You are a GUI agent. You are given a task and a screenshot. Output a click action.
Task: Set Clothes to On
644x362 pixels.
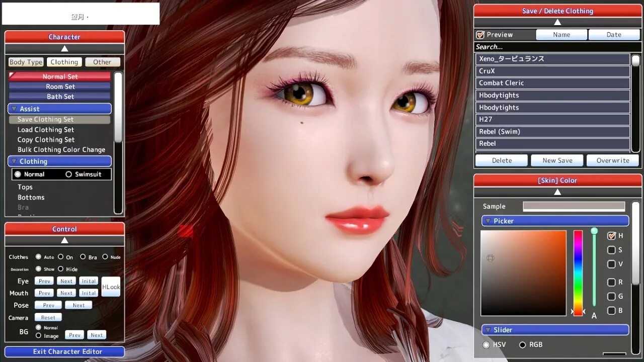[x=60, y=257]
